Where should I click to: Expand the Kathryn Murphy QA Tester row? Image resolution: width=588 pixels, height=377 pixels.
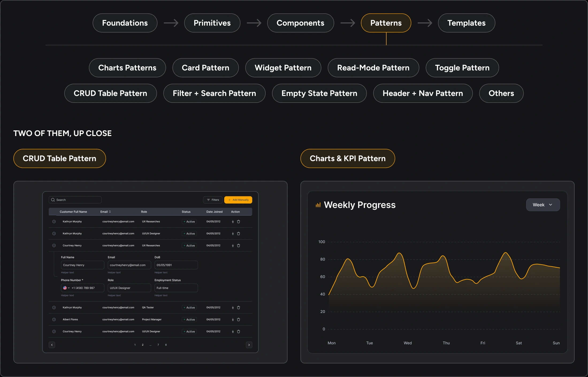[x=54, y=308]
